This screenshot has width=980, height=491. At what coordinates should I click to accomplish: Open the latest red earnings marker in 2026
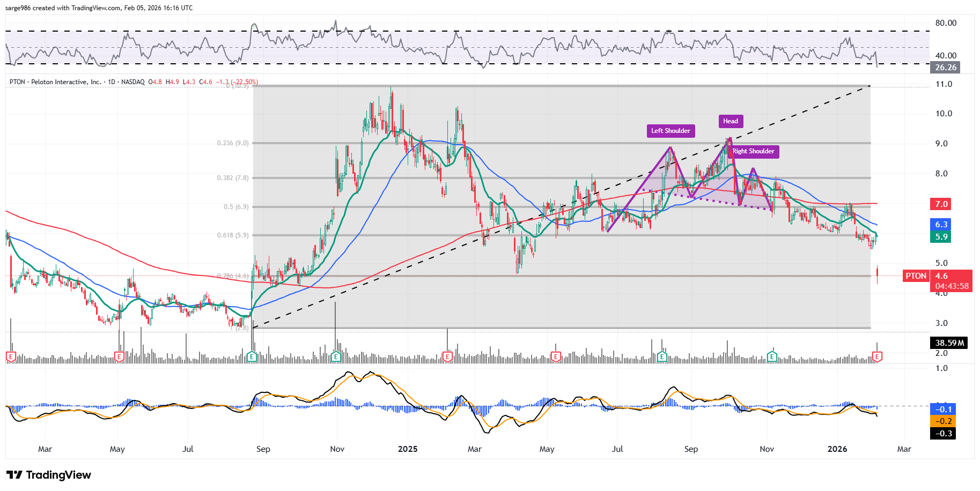pyautogui.click(x=877, y=356)
